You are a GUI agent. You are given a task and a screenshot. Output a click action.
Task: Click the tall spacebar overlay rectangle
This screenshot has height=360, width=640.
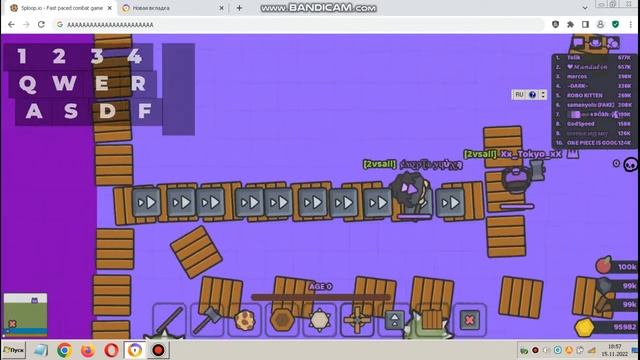pos(178,89)
